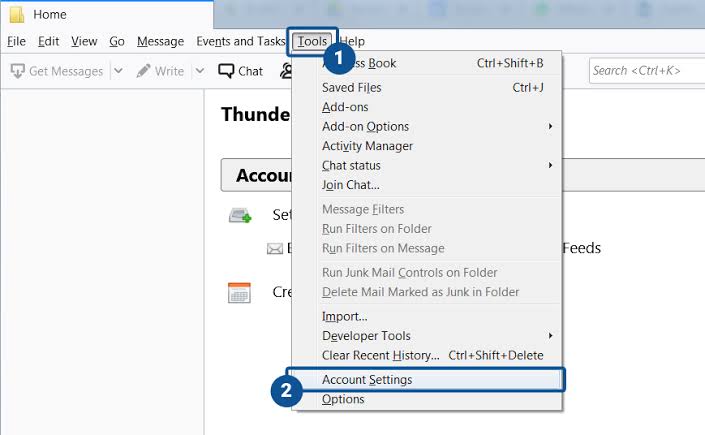Click the Feeds link
The image size is (705, 435).
[582, 248]
